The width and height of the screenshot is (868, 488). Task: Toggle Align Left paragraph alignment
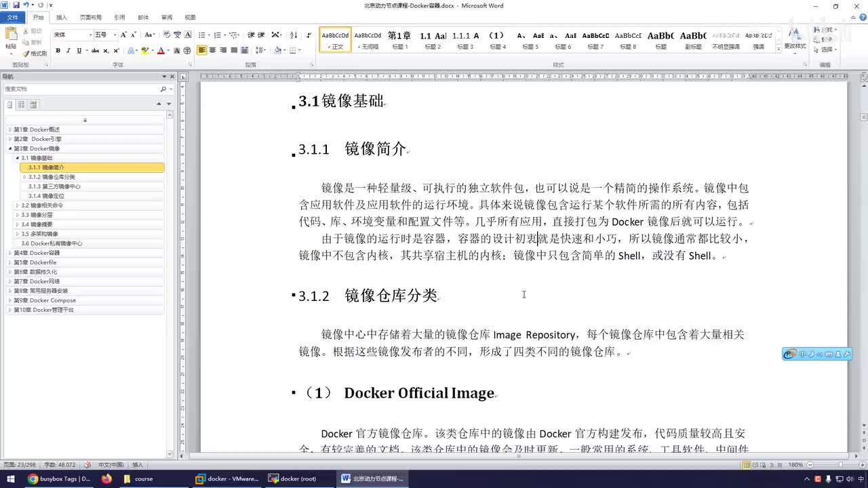click(x=202, y=50)
